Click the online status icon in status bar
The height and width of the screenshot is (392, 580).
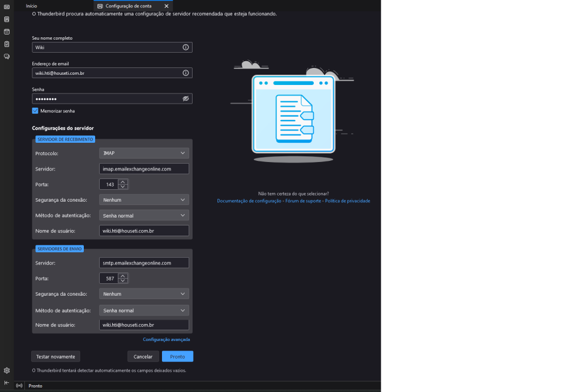[x=19, y=386]
